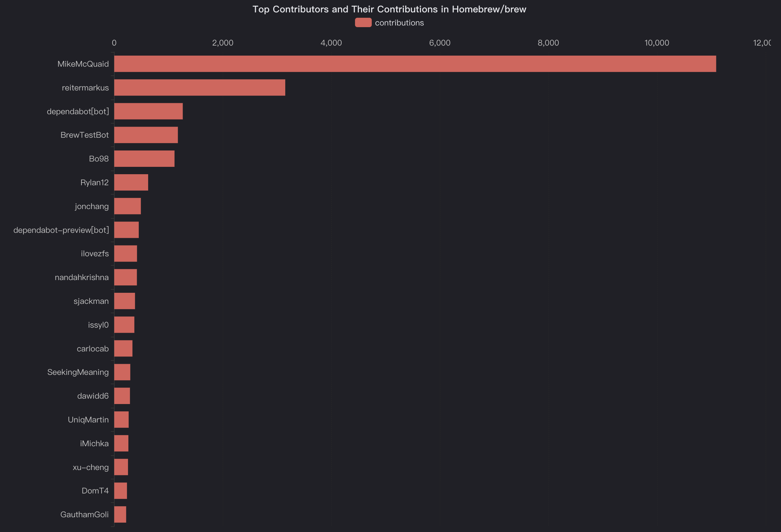Image resolution: width=781 pixels, height=532 pixels.
Task: Select the Bo98 contribution bar
Action: [x=144, y=158]
